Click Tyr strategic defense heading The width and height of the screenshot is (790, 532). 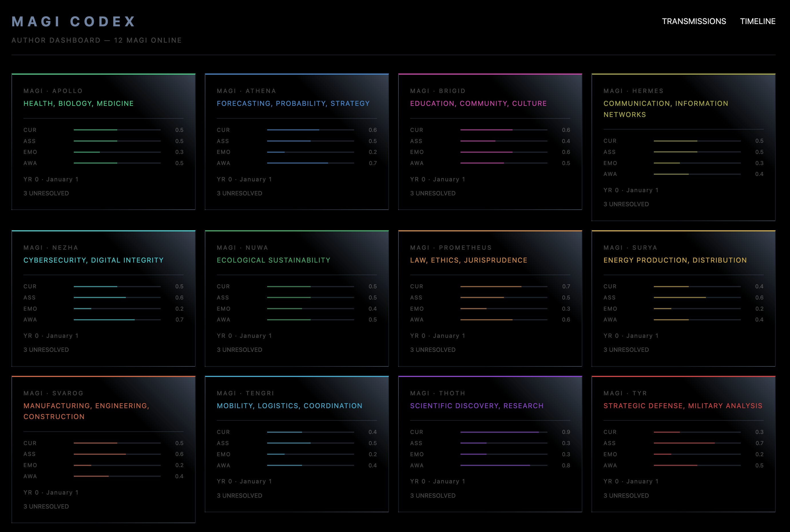click(682, 406)
